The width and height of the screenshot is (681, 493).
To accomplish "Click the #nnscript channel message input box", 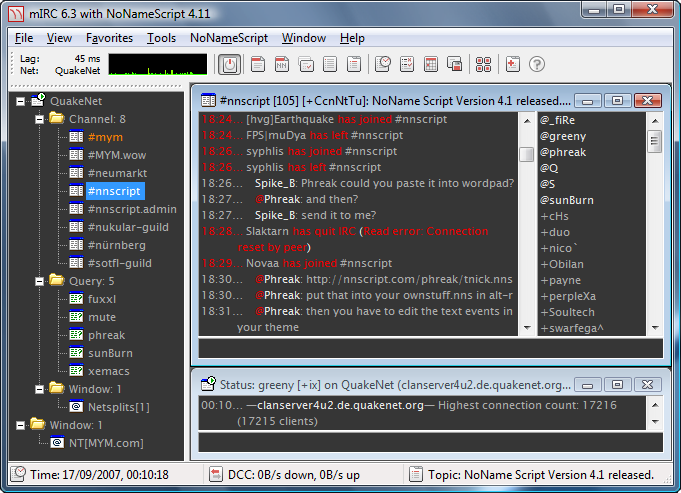I will coord(430,348).
